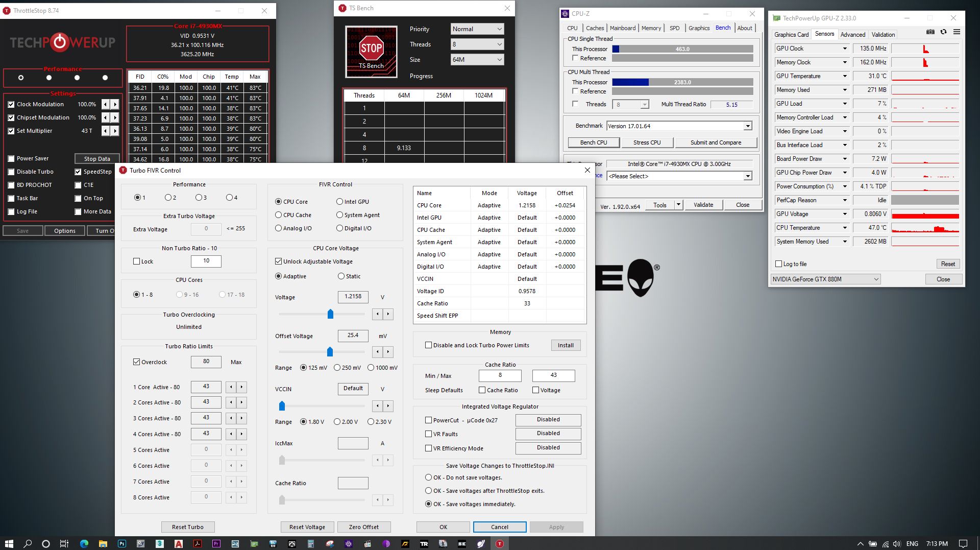Screen dimensions: 980x550
Task: Choose OK - Do not save voltages
Action: click(429, 477)
